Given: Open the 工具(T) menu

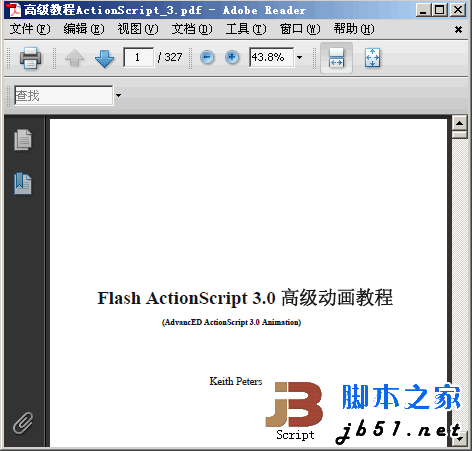Looking at the screenshot, I should pos(246,29).
